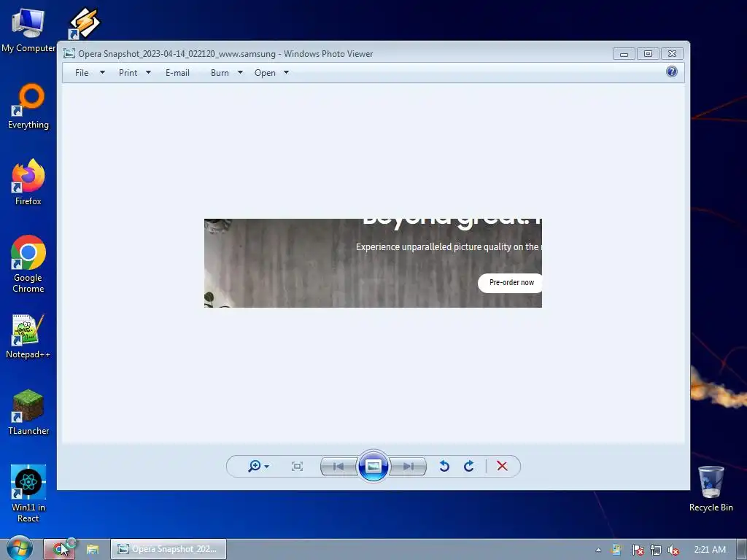Click the Action Center flag tray icon
The height and width of the screenshot is (560, 747).
(638, 550)
